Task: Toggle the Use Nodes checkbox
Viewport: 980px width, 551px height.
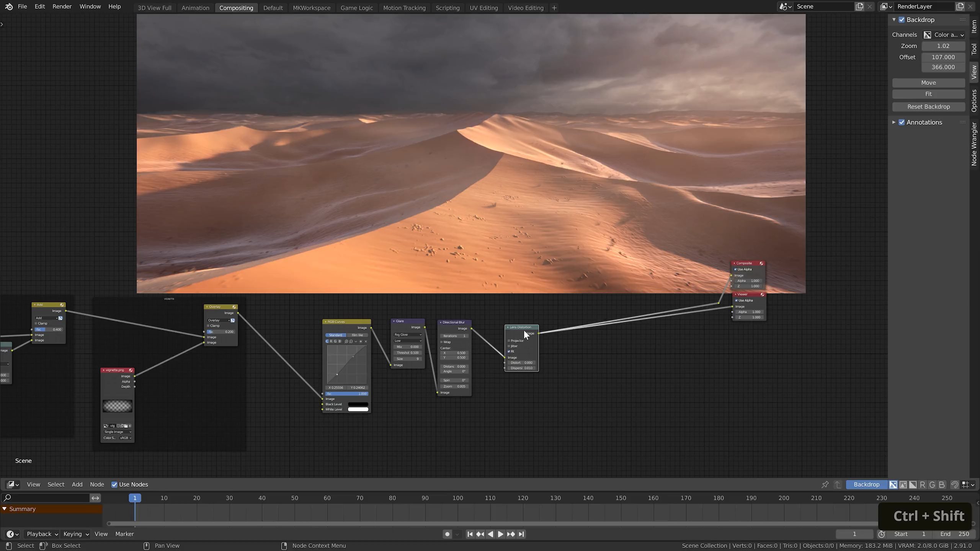Action: [114, 484]
